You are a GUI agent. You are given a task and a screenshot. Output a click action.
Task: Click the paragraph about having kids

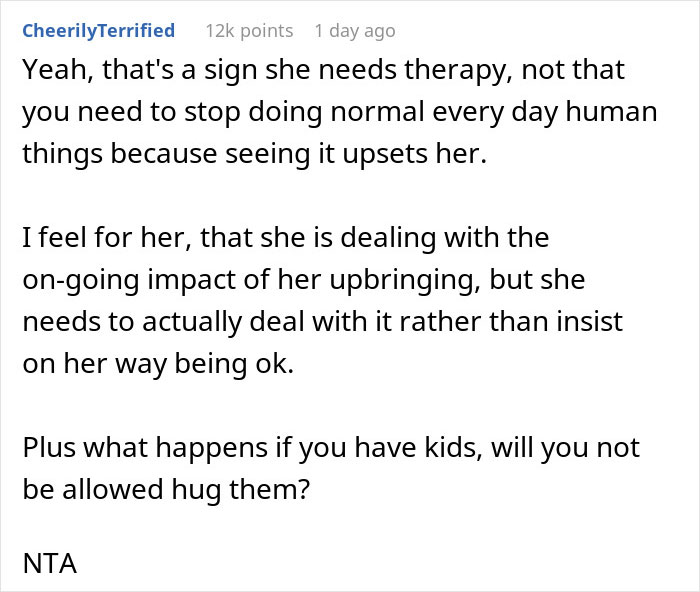(331, 468)
